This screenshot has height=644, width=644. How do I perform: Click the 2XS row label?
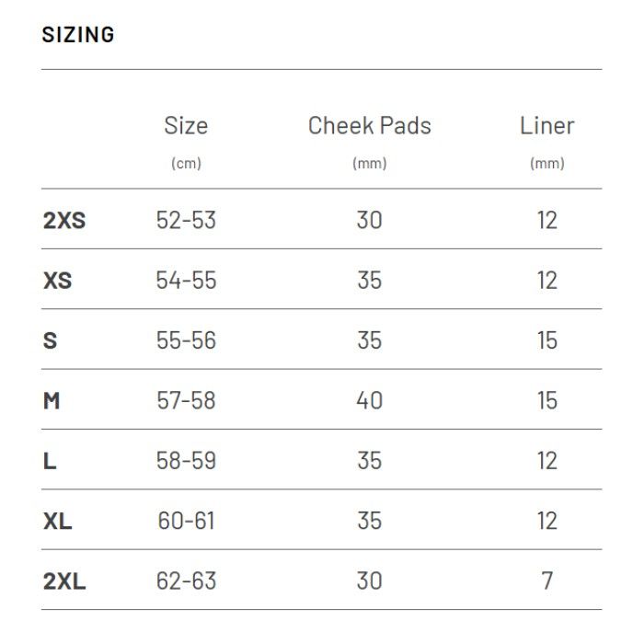63,221
